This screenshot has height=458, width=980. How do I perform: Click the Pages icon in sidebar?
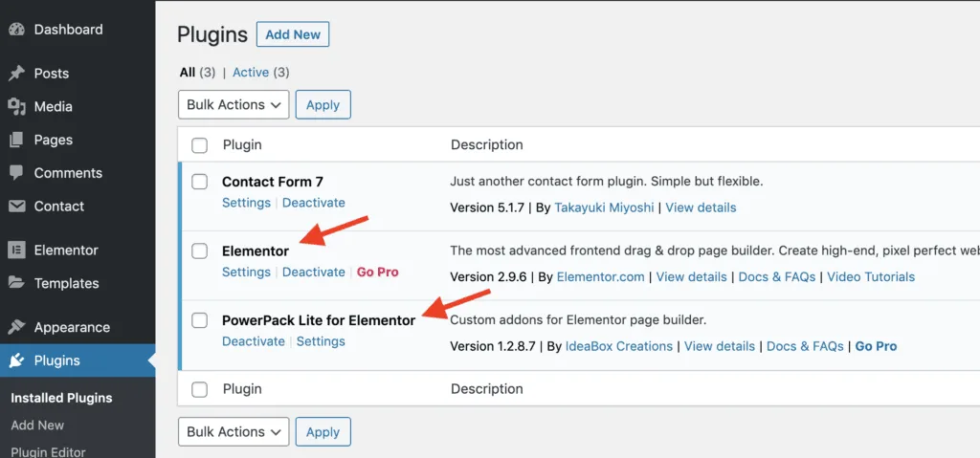[17, 140]
